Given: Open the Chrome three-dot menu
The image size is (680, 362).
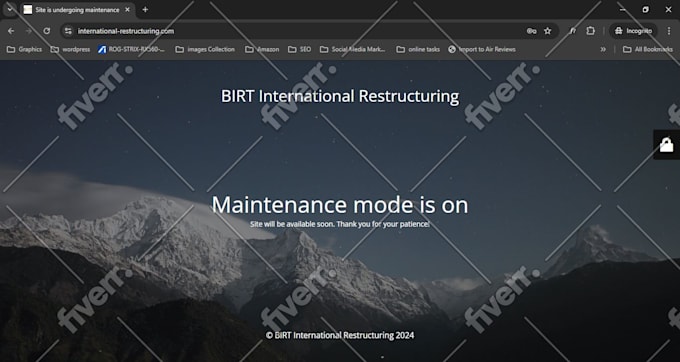Looking at the screenshot, I should 669,31.
